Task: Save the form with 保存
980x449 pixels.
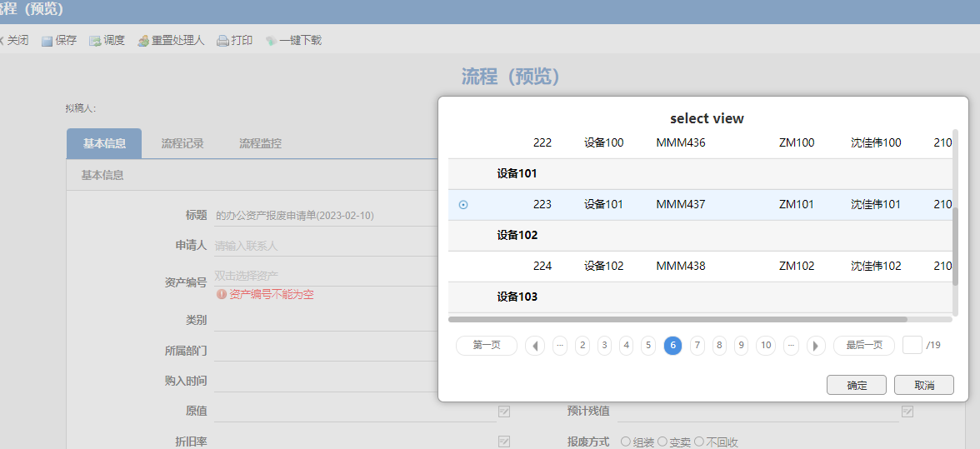Action: (59, 41)
